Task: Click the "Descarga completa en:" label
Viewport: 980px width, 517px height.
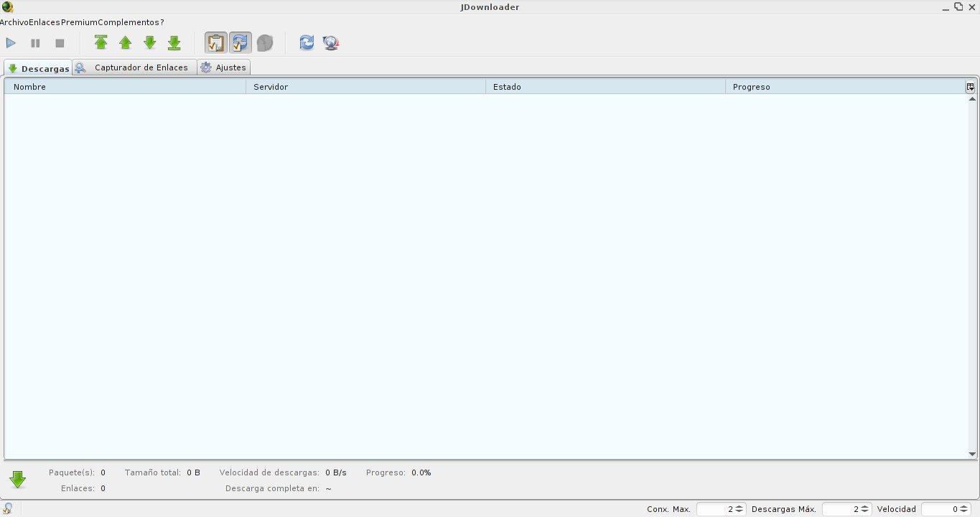Action: 272,488
